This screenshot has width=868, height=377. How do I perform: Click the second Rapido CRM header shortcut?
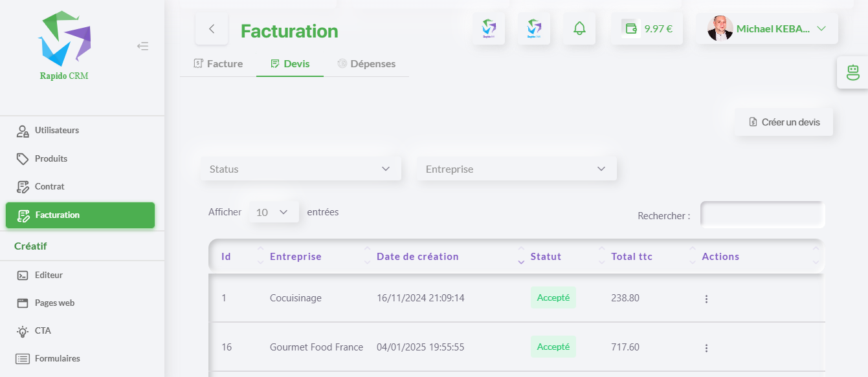coord(534,28)
